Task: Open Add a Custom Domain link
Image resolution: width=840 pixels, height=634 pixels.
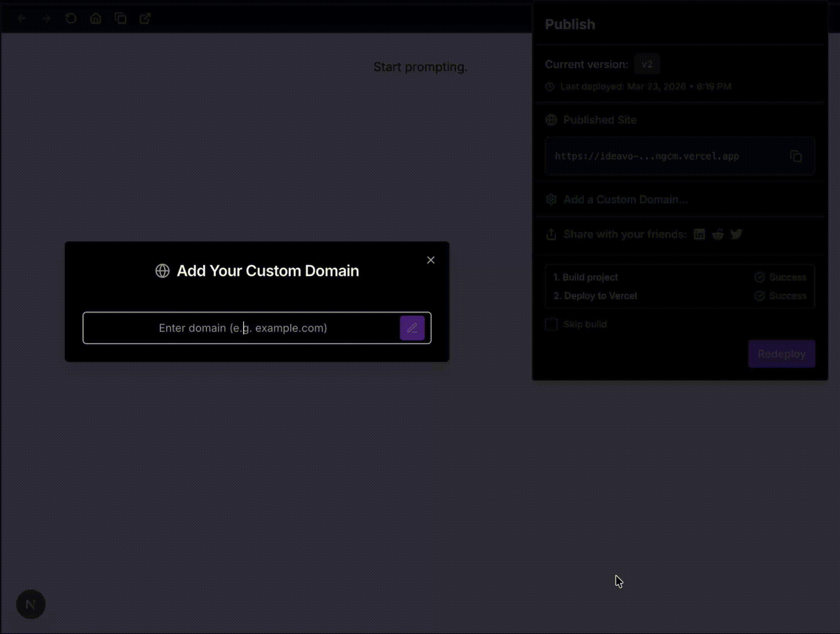Action: (x=625, y=200)
